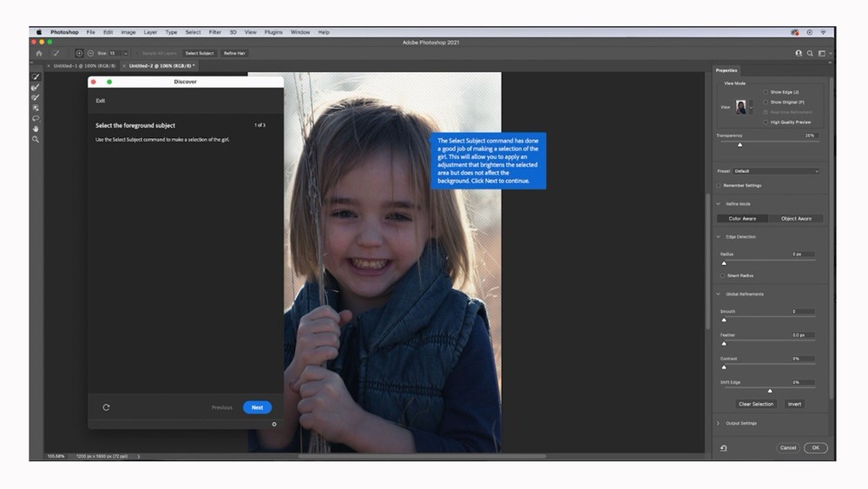The image size is (868, 489).
Task: Select the Quick Selection tool in the left toolbar
Action: coord(36,76)
